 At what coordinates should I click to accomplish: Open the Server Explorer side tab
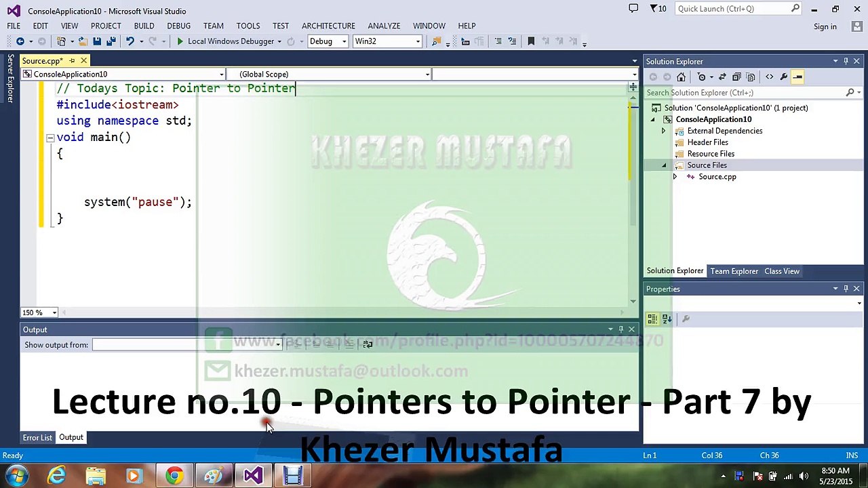click(x=10, y=79)
